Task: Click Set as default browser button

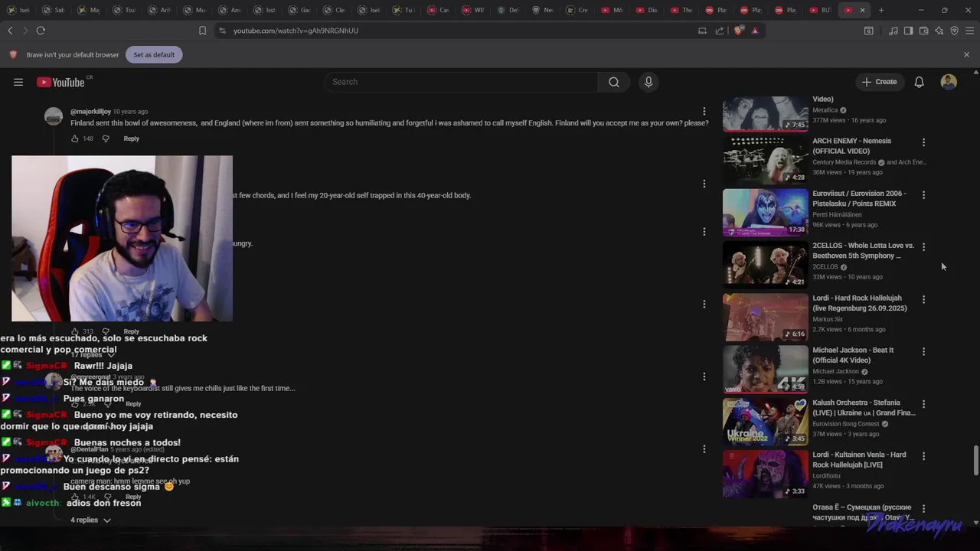Action: pos(154,54)
